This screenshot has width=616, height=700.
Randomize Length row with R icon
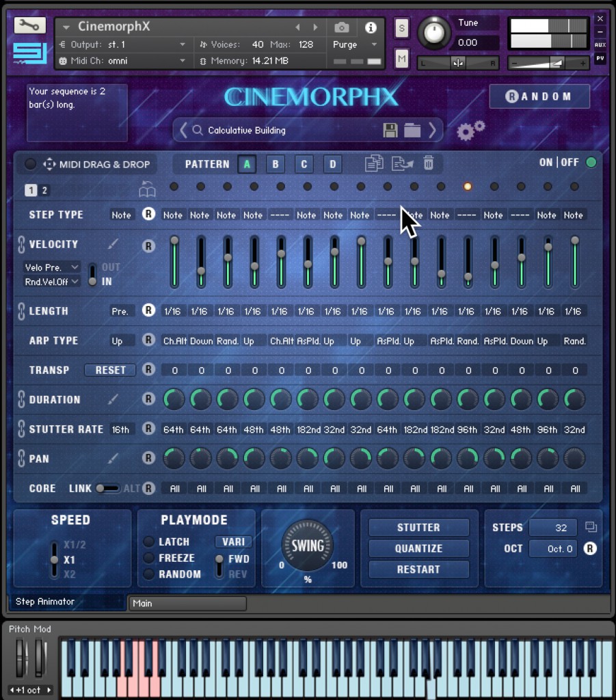(148, 310)
